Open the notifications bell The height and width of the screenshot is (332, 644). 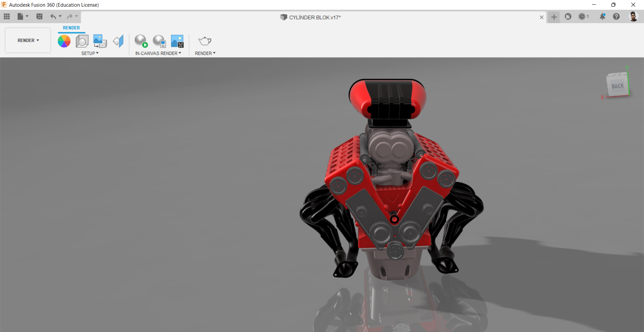[602, 16]
